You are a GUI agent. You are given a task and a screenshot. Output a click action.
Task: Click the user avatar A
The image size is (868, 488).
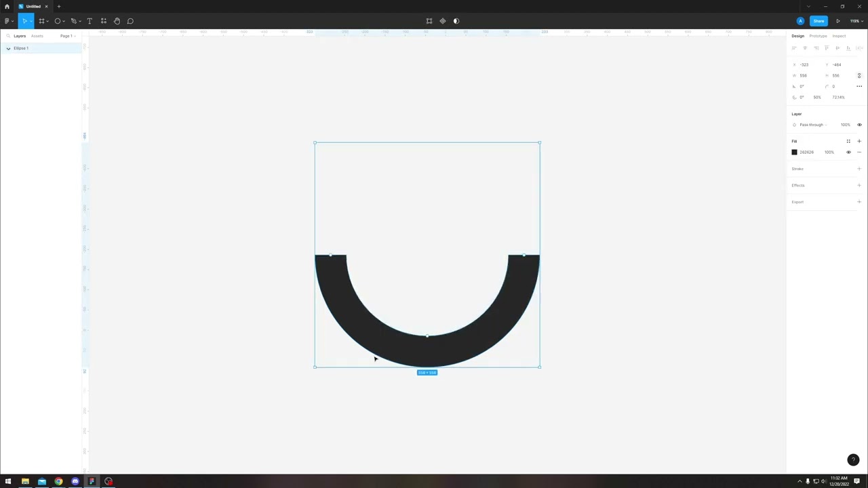(x=801, y=21)
